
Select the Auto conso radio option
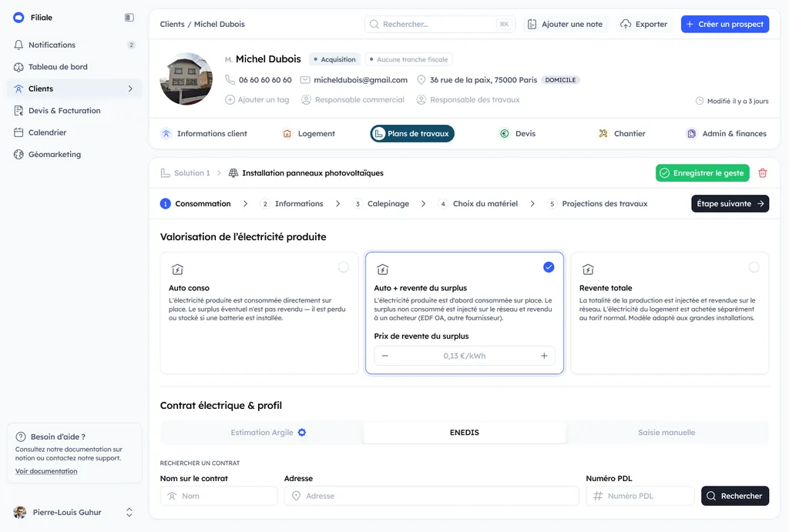tap(344, 267)
